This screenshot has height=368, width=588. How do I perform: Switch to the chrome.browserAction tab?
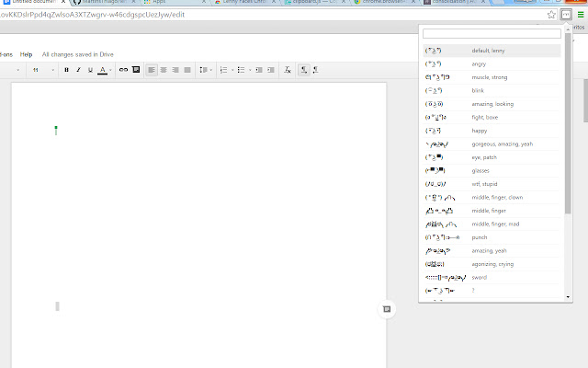[385, 2]
